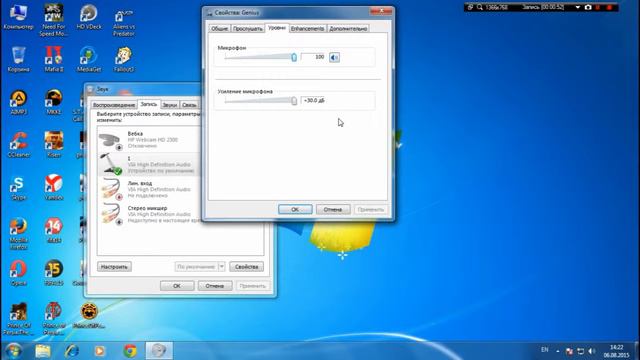
Task: Switch to the Listen tab in Properties
Action: point(248,29)
